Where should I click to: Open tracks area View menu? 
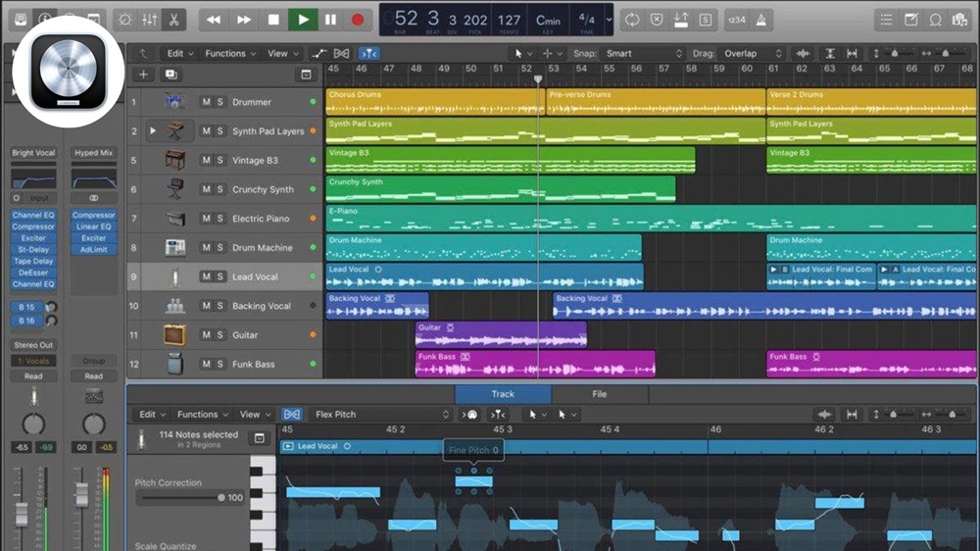pyautogui.click(x=282, y=53)
